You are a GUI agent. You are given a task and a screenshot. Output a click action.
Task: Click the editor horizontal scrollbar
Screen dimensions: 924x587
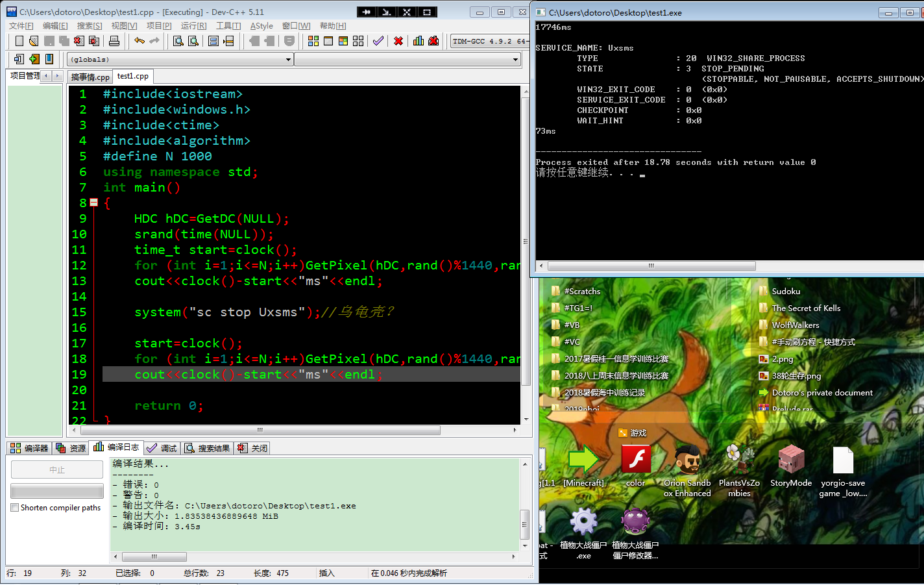(260, 430)
